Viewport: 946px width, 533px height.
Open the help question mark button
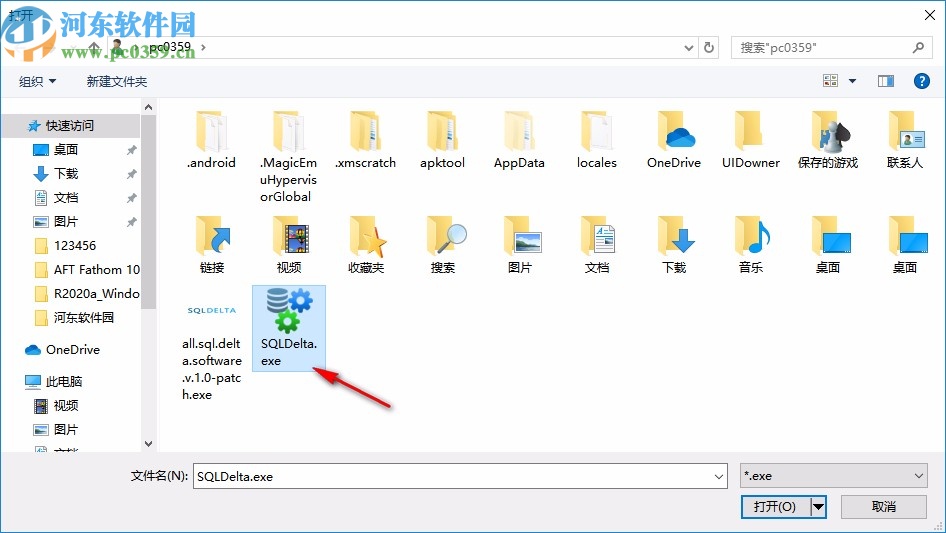921,81
